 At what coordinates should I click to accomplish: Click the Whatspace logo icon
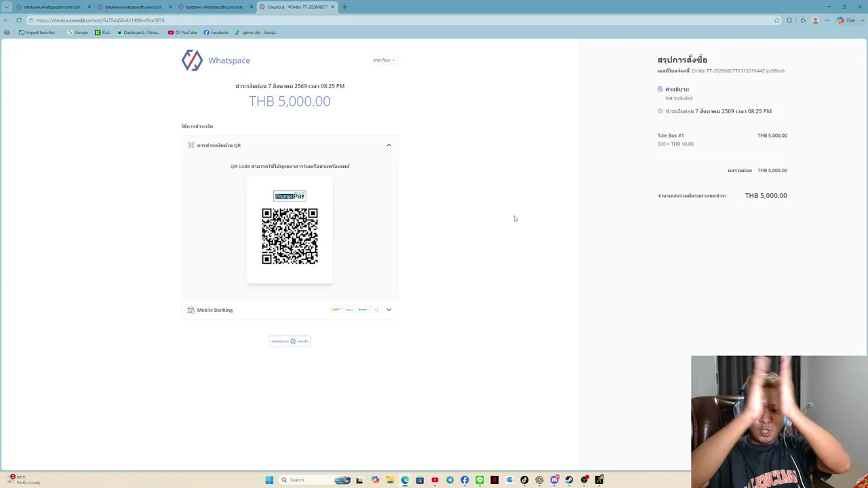(192, 60)
